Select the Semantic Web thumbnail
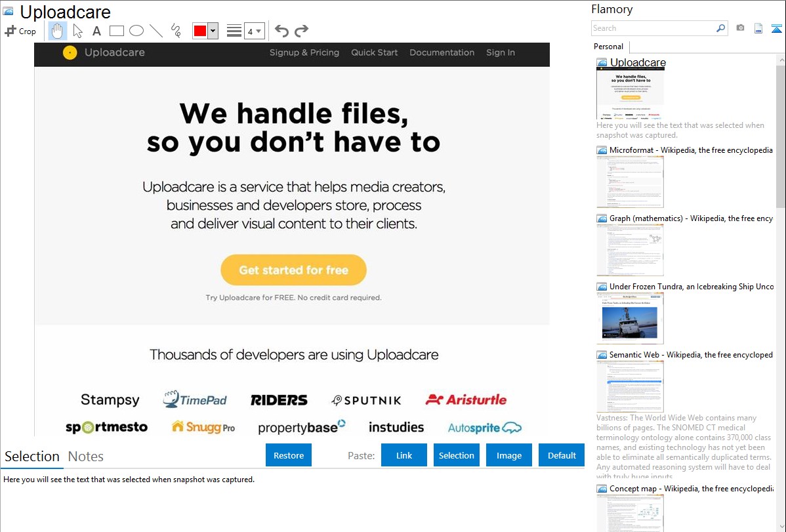 tap(630, 386)
